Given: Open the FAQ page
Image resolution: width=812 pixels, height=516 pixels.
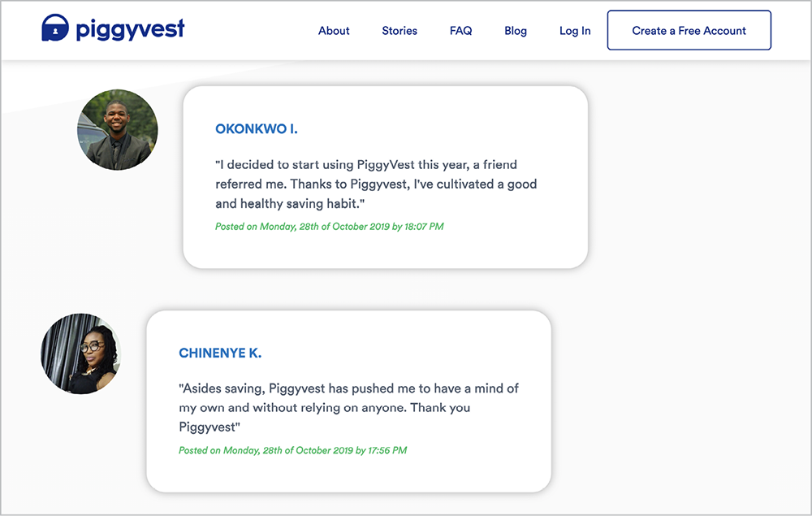Looking at the screenshot, I should [460, 31].
